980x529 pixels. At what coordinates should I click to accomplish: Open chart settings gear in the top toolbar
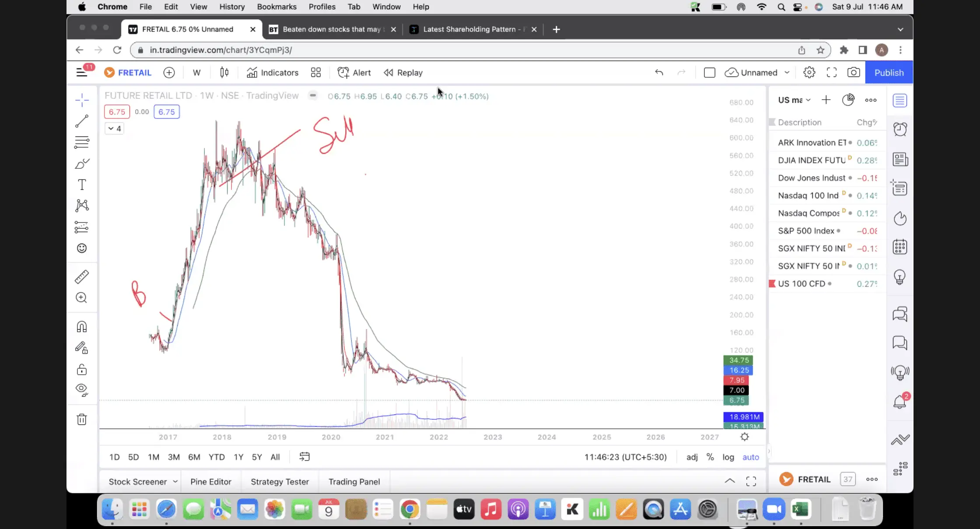pyautogui.click(x=809, y=73)
